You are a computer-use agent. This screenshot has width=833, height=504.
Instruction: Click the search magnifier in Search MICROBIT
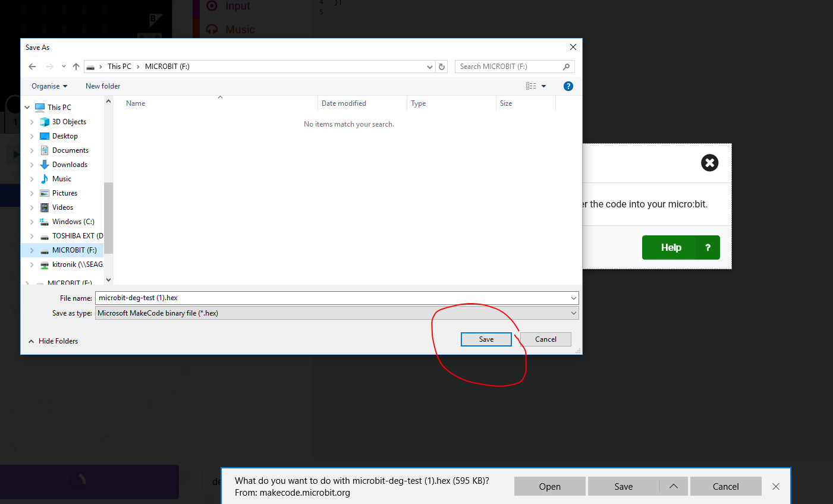coord(565,66)
